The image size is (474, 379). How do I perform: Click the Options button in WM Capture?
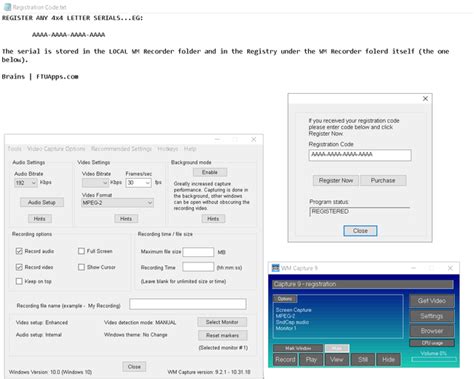pyautogui.click(x=285, y=299)
